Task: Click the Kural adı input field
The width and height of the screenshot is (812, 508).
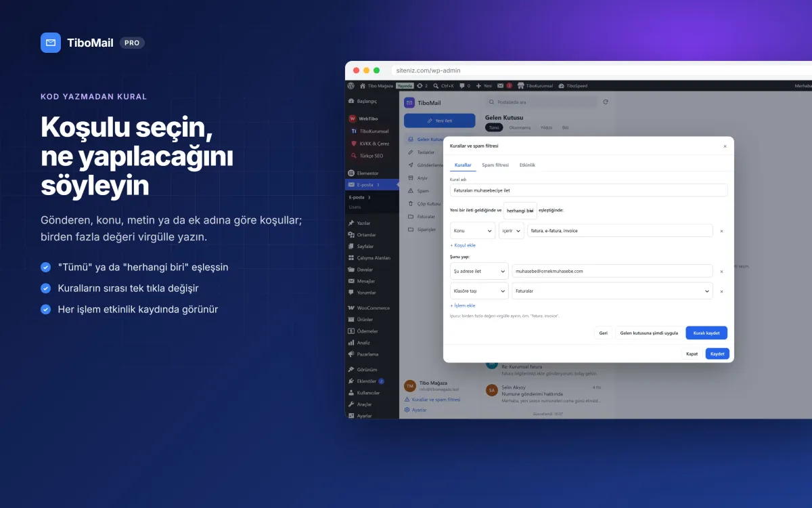Action: (x=589, y=190)
